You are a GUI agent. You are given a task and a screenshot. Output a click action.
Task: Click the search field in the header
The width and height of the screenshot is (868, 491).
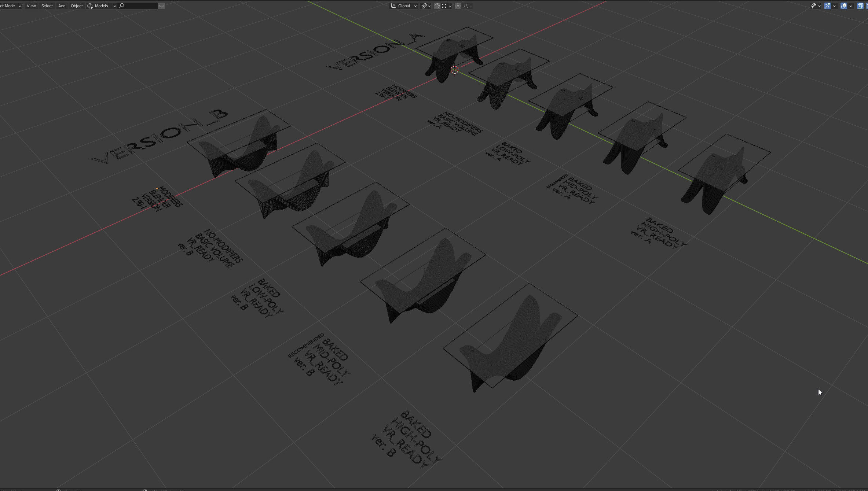point(138,6)
